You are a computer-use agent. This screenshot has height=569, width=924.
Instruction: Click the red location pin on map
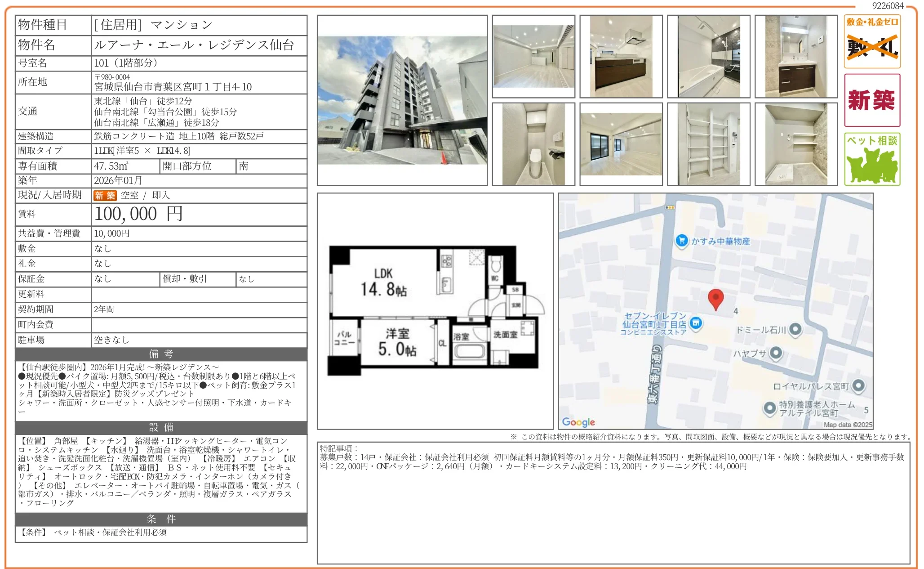(x=715, y=299)
